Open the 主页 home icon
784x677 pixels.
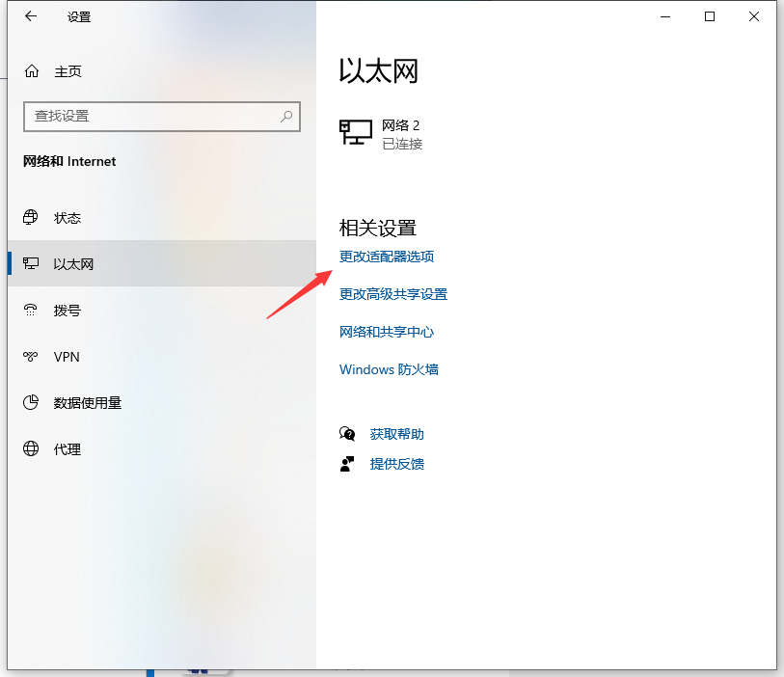click(34, 70)
